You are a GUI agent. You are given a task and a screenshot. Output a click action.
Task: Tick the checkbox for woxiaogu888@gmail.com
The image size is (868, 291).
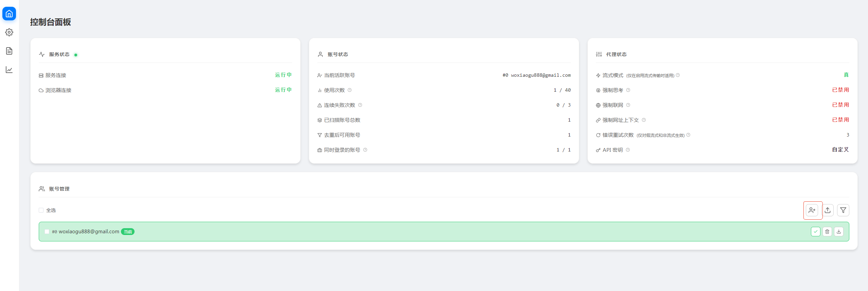(47, 232)
